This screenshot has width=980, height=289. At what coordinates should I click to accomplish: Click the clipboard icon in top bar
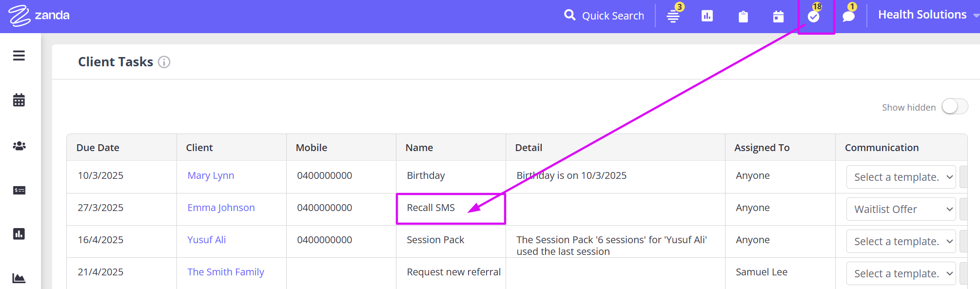[x=743, y=17]
